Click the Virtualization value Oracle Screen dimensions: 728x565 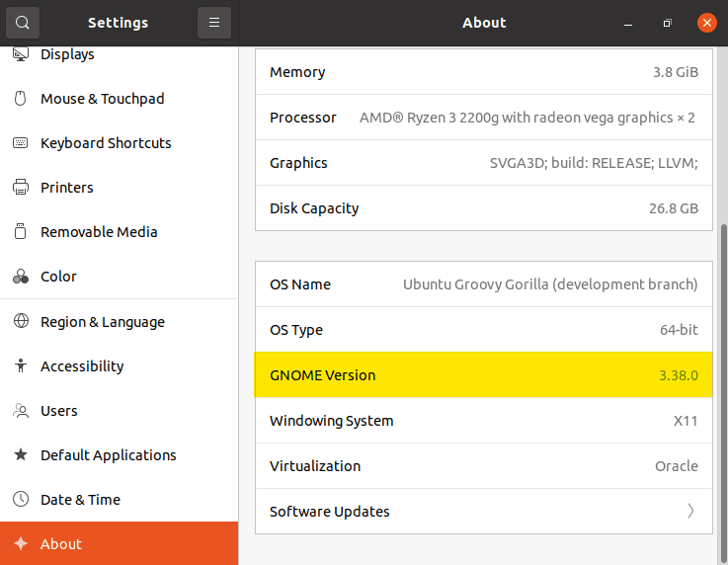[x=677, y=465]
